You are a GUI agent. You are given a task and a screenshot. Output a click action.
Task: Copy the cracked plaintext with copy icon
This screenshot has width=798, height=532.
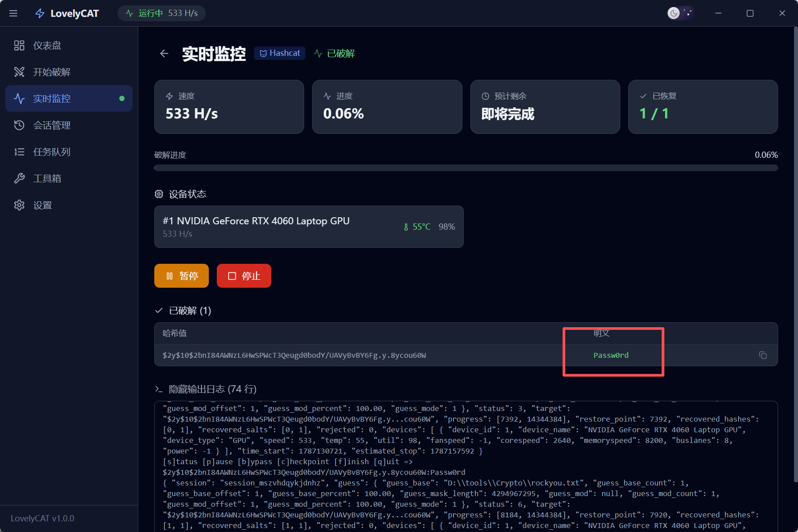click(x=763, y=355)
